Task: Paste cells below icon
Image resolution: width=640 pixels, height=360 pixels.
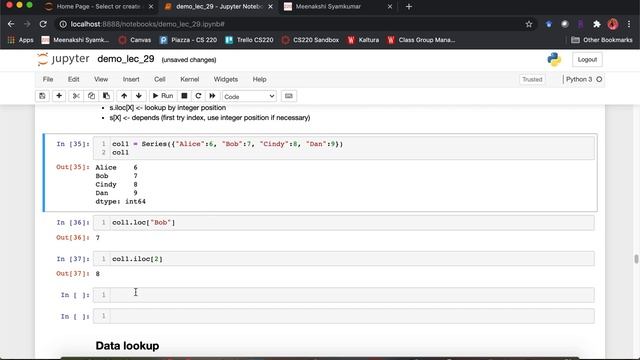Action: pyautogui.click(x=106, y=96)
